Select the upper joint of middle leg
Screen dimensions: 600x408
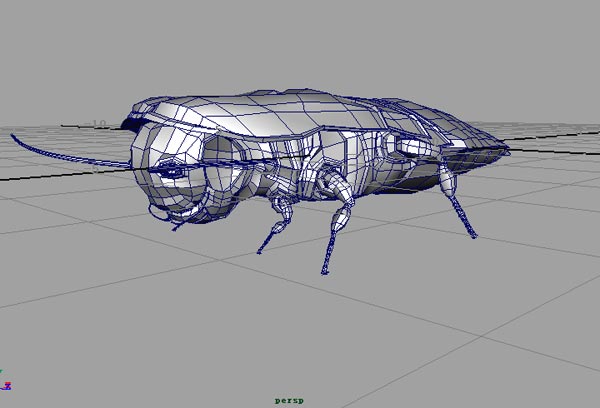(328, 183)
